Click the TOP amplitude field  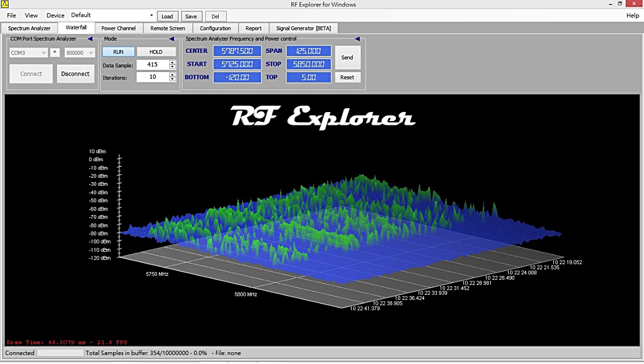coord(308,77)
